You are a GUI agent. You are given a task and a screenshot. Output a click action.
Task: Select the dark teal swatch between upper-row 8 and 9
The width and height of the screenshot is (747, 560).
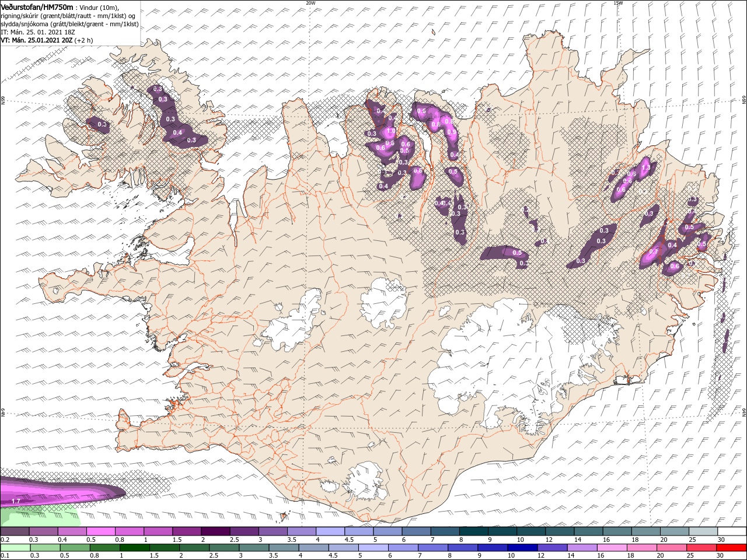[x=474, y=531]
